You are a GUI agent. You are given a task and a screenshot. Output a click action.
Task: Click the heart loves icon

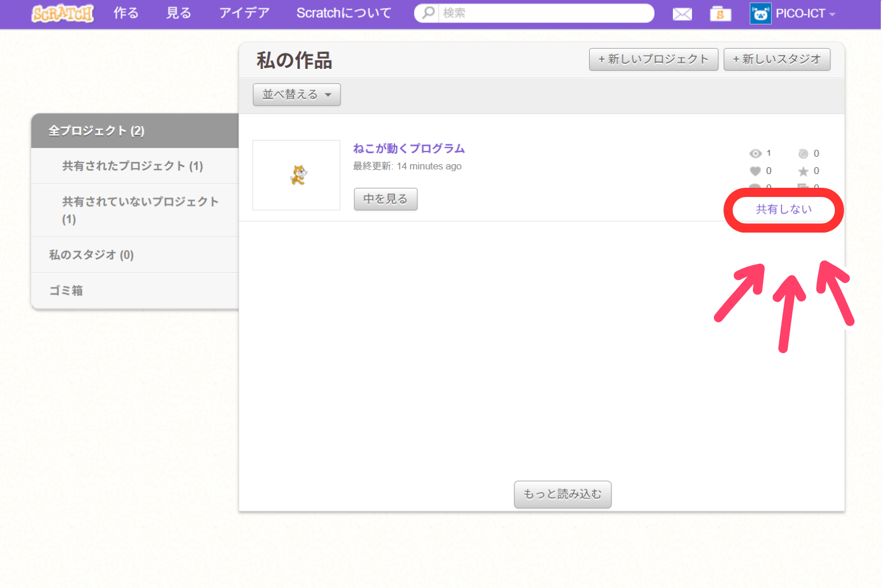[x=755, y=171]
